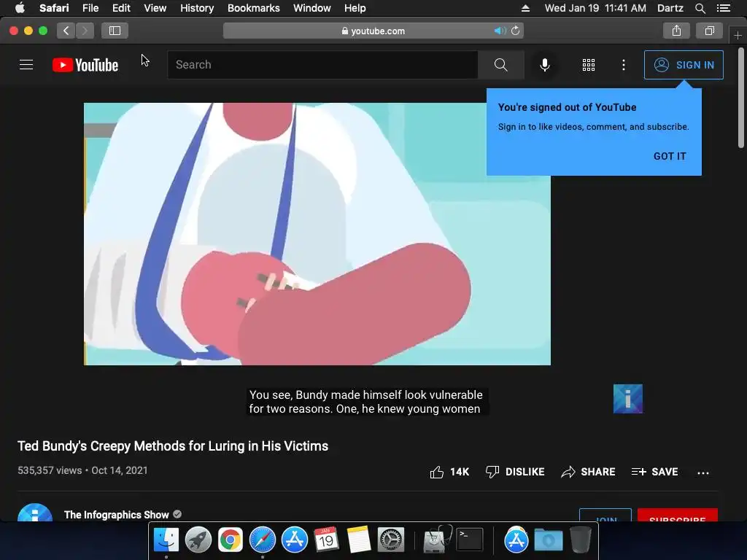Show Safari tab overview

(709, 31)
